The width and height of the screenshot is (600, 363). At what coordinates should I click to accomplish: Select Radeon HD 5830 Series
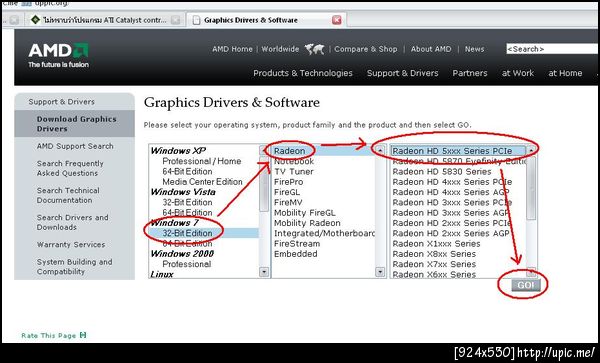pos(442,171)
